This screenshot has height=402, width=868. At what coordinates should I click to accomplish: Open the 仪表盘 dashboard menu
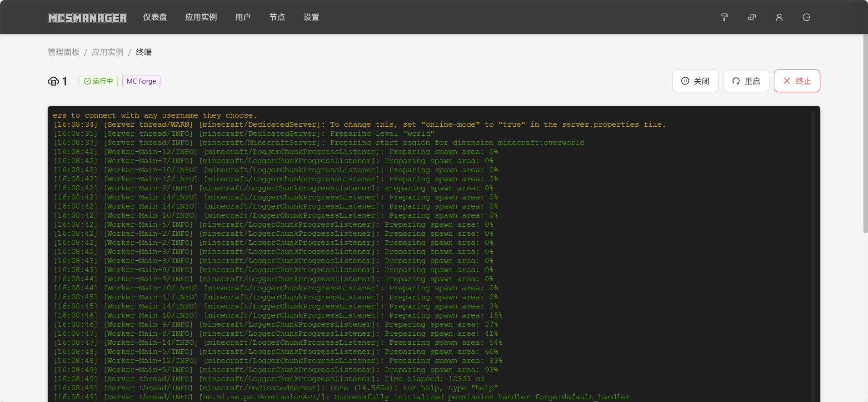(155, 17)
